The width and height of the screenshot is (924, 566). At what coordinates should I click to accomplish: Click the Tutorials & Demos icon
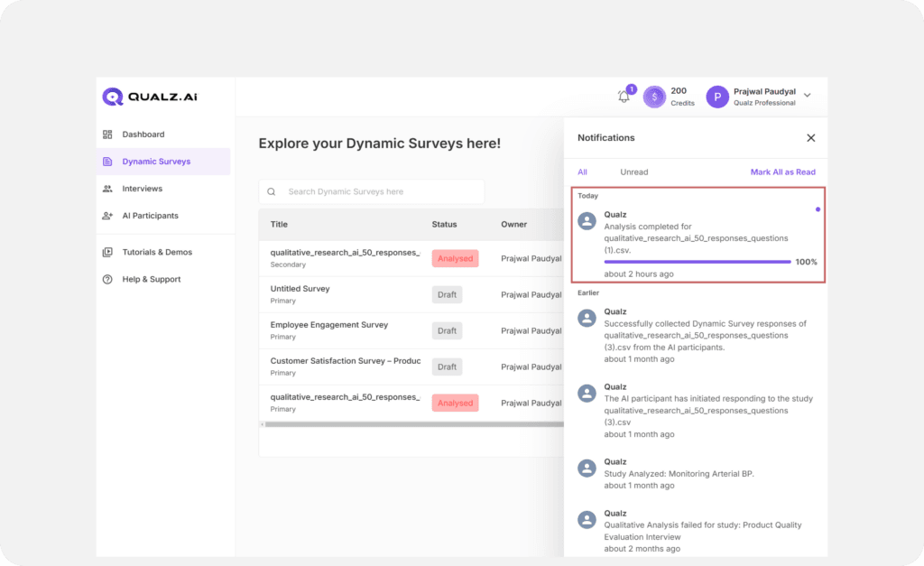tap(107, 252)
